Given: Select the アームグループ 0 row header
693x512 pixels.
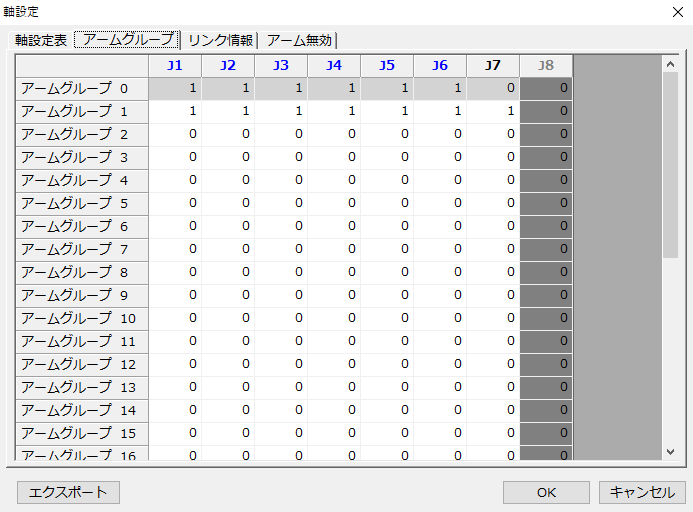Looking at the screenshot, I should [x=82, y=88].
